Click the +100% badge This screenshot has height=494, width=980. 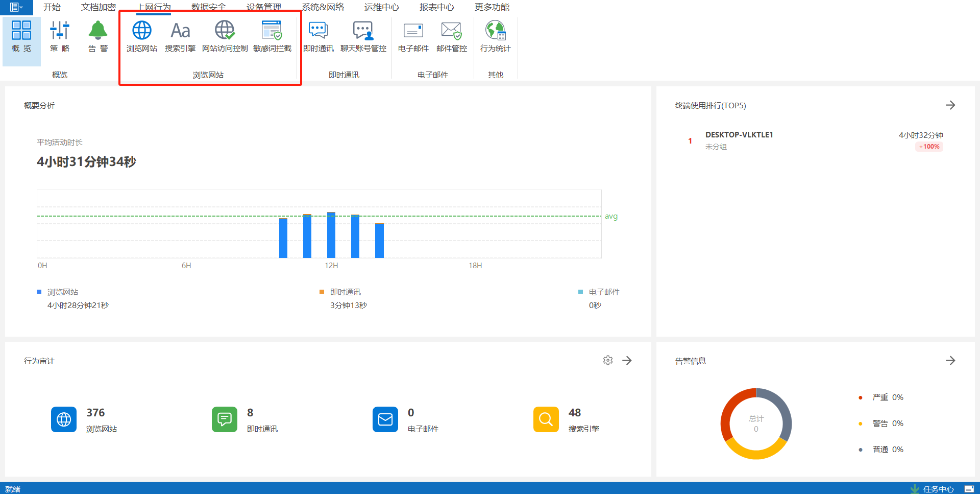point(929,147)
